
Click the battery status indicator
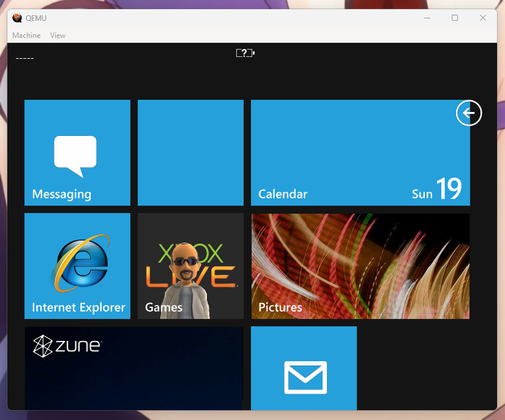pos(245,53)
